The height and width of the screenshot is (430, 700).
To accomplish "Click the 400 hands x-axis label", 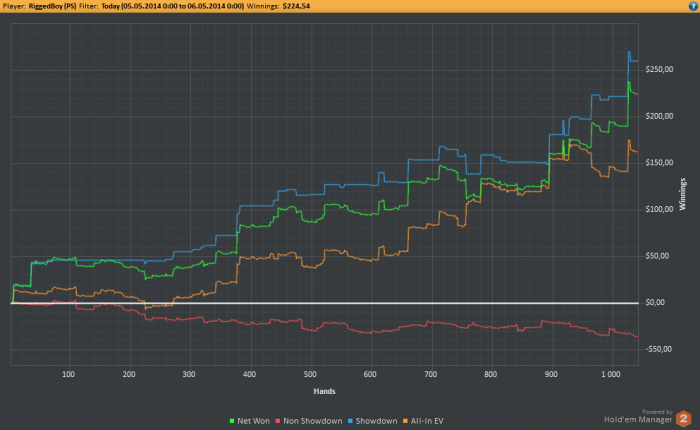I will [250, 374].
